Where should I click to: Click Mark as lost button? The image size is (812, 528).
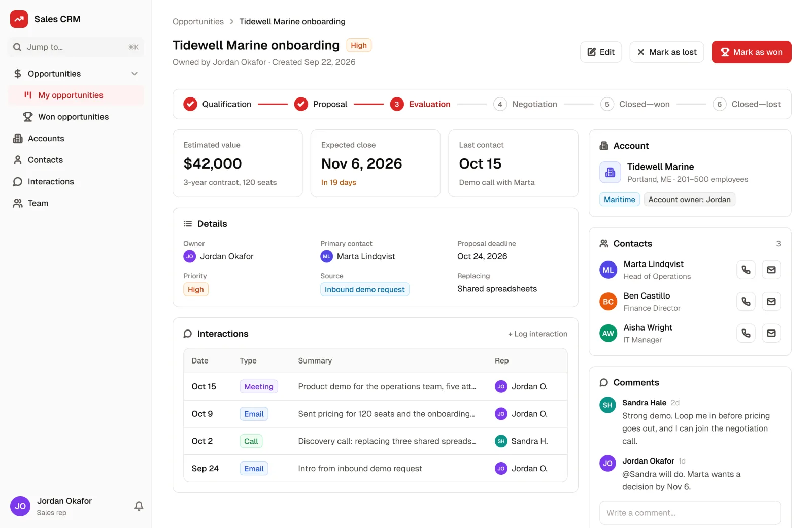[667, 52]
